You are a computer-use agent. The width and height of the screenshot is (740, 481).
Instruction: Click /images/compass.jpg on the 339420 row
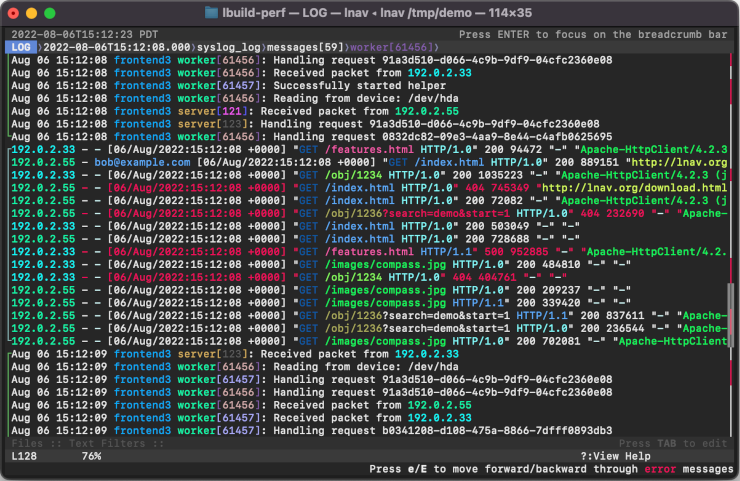(x=386, y=303)
